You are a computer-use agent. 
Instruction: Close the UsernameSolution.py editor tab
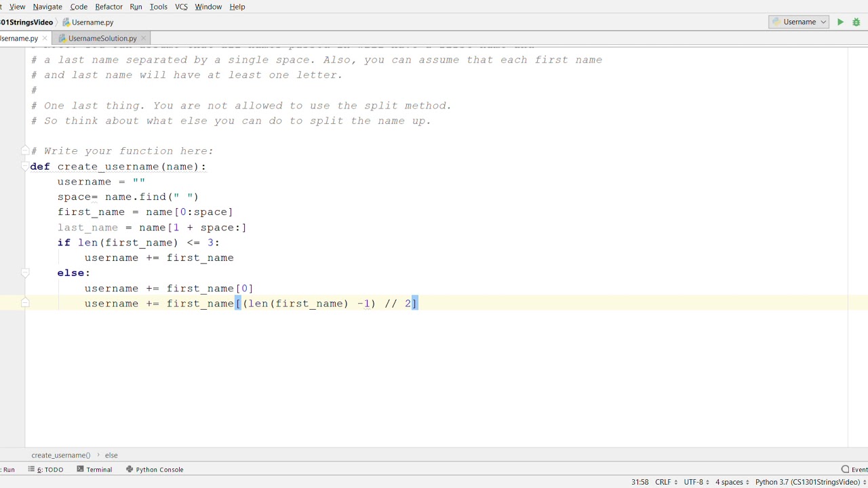pyautogui.click(x=143, y=39)
